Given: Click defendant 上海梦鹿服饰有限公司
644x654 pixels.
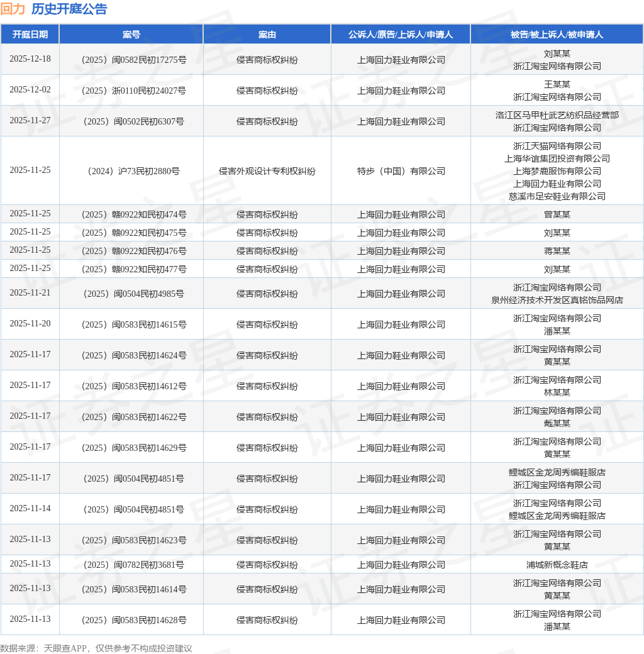Looking at the screenshot, I should 557,171.
